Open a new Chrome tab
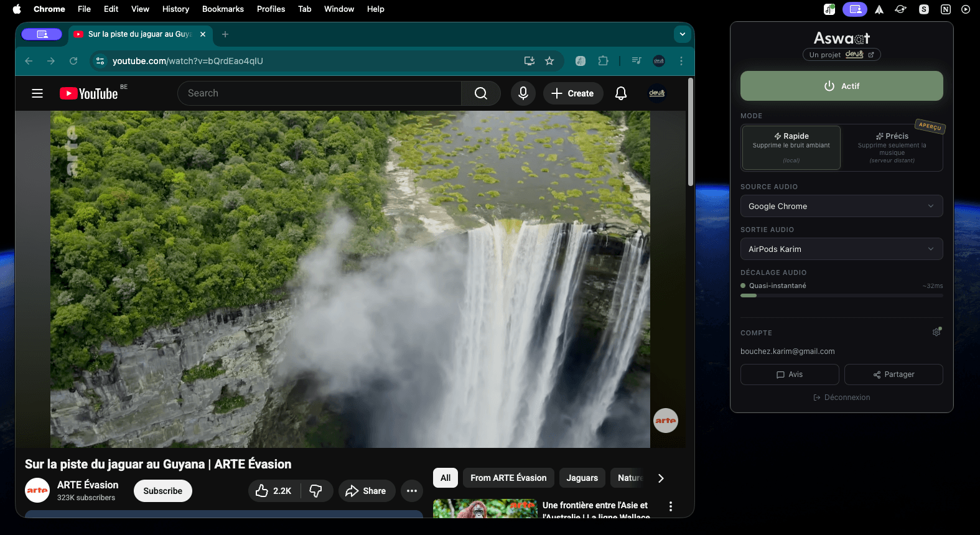This screenshot has width=980, height=535. [x=225, y=34]
